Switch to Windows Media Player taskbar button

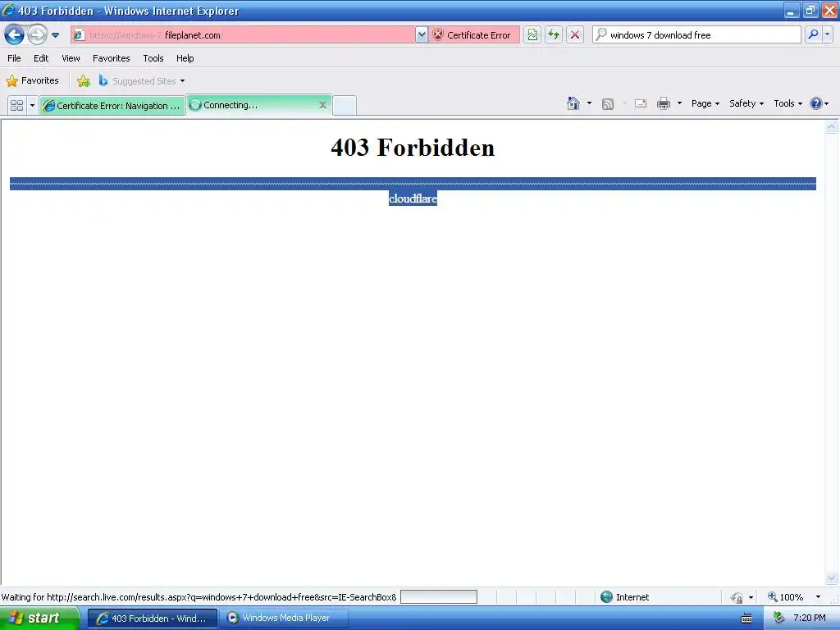[x=284, y=619]
